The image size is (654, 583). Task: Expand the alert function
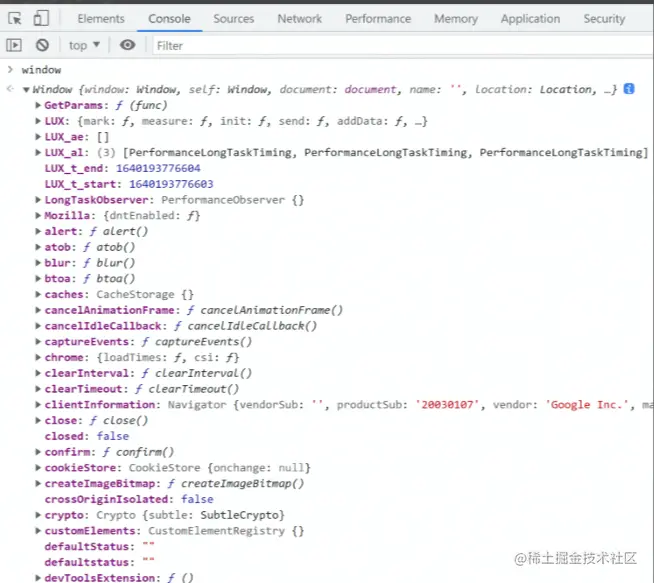coord(38,231)
